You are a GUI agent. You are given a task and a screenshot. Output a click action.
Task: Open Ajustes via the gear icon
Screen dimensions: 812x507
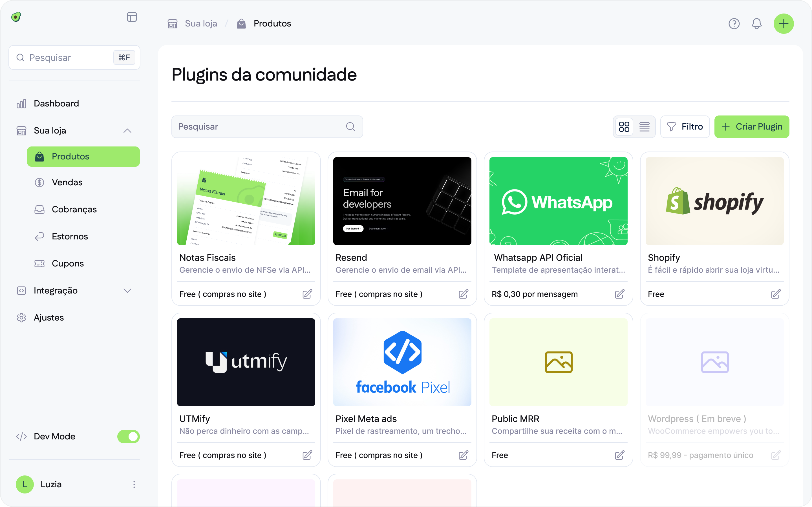tap(21, 317)
